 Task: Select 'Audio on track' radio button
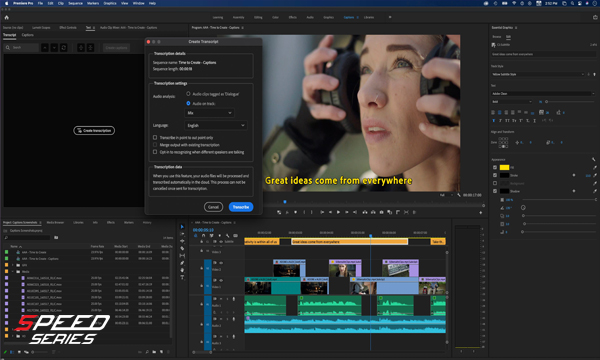pyautogui.click(x=188, y=103)
